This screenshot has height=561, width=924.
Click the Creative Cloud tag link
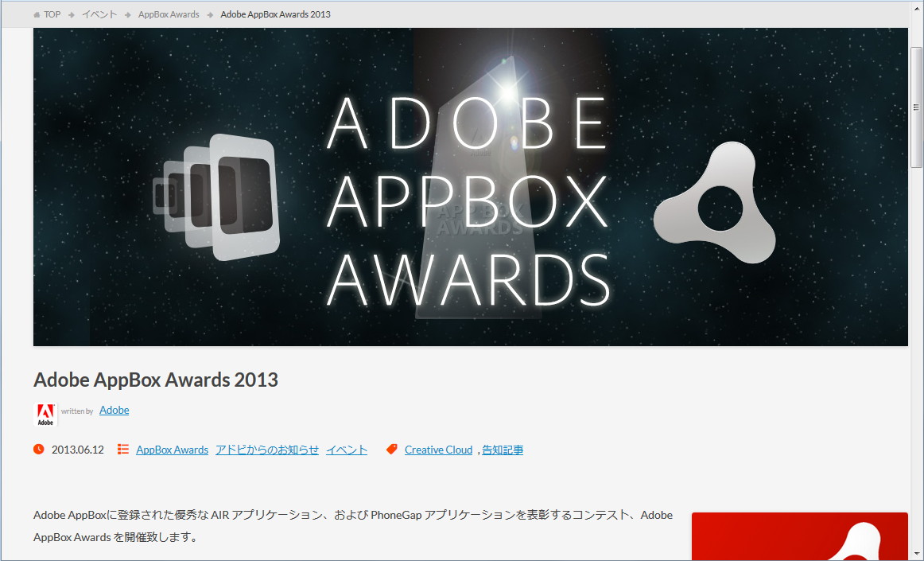click(x=438, y=450)
